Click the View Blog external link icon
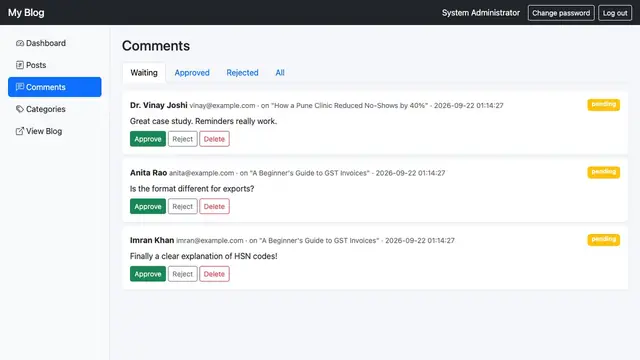 (20, 131)
